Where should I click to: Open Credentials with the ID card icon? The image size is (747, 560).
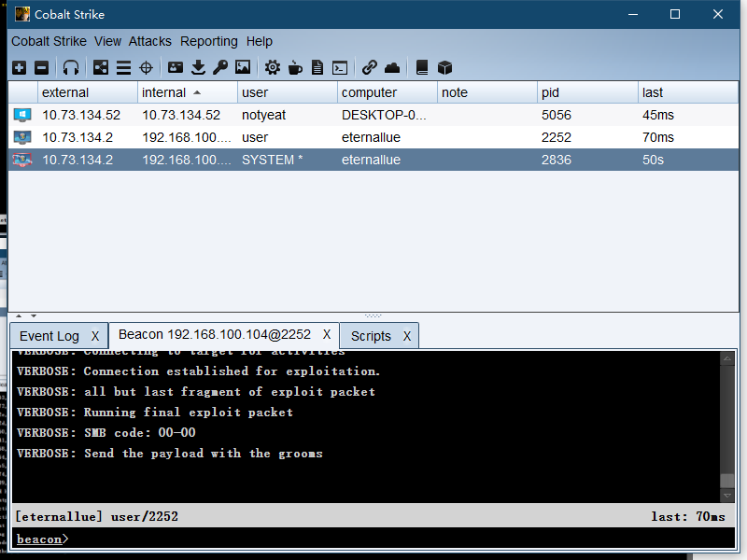(x=176, y=67)
